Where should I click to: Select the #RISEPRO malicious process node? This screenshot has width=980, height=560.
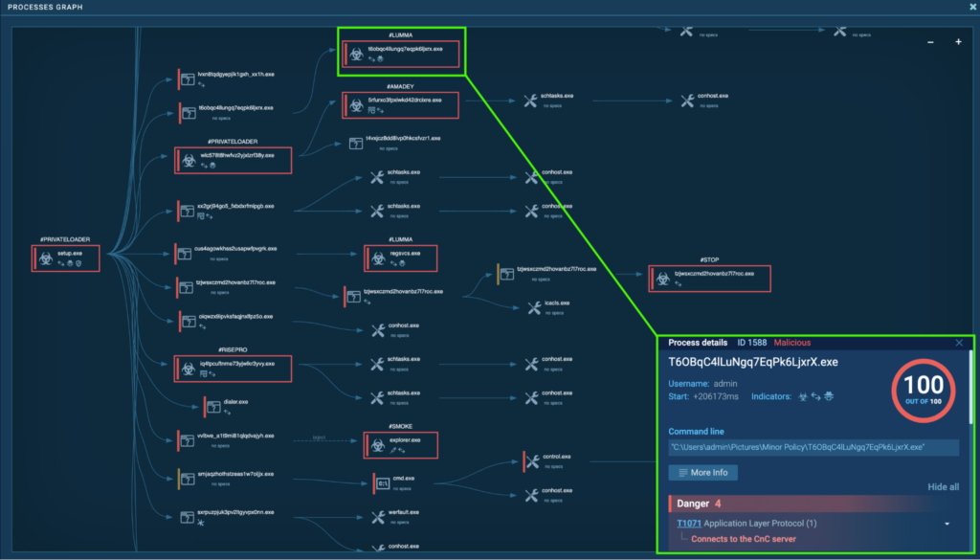233,368
